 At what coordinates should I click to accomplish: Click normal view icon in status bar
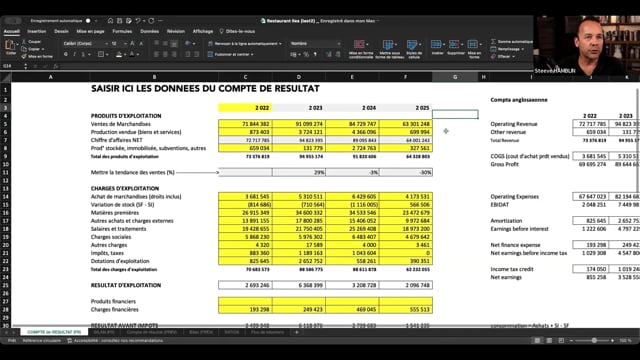coord(538,340)
